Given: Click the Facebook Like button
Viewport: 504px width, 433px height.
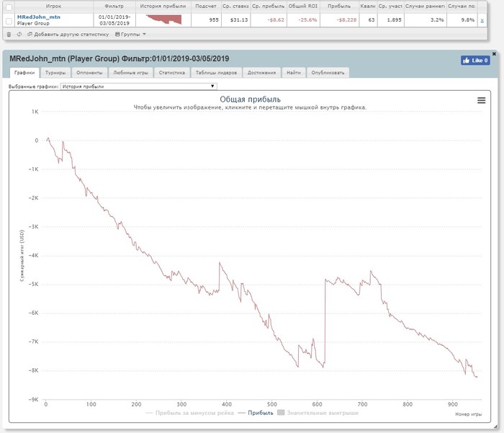Looking at the screenshot, I should pyautogui.click(x=475, y=60).
